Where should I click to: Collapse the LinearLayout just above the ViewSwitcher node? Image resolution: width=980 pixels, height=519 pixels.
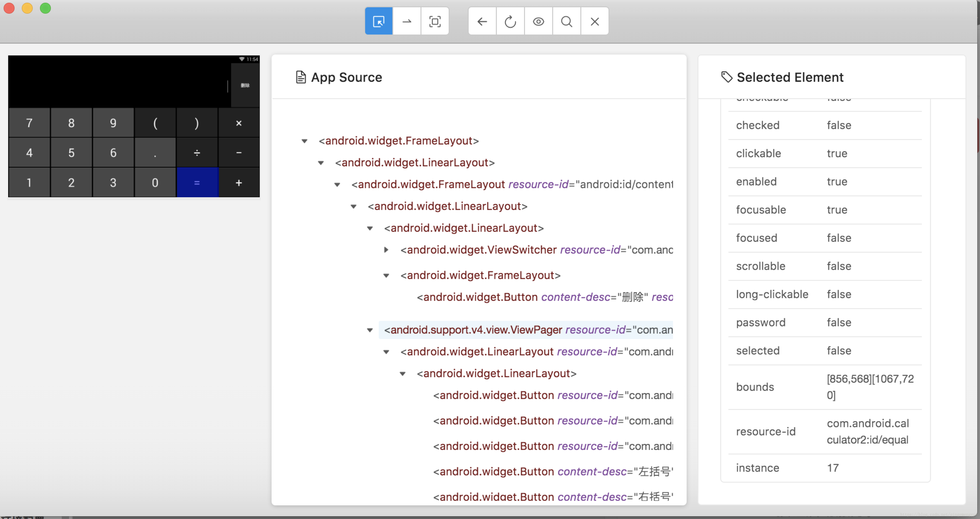(x=370, y=228)
